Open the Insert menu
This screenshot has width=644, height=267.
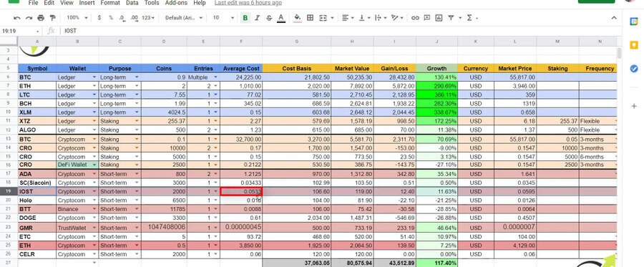click(87, 3)
